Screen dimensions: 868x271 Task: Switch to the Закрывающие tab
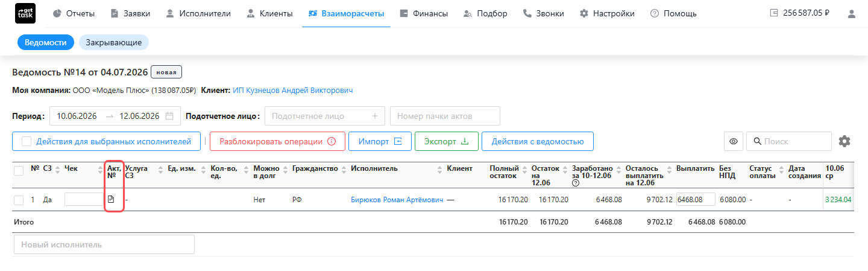coord(114,42)
